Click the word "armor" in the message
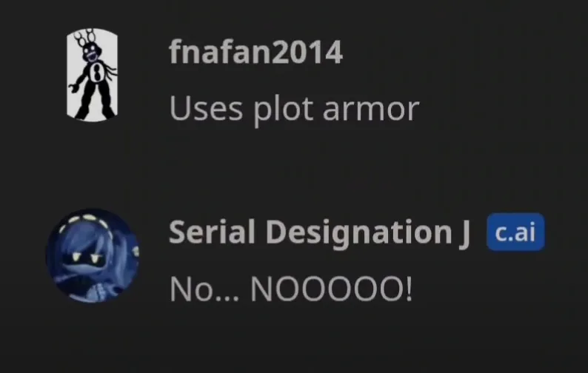 pyautogui.click(x=370, y=110)
